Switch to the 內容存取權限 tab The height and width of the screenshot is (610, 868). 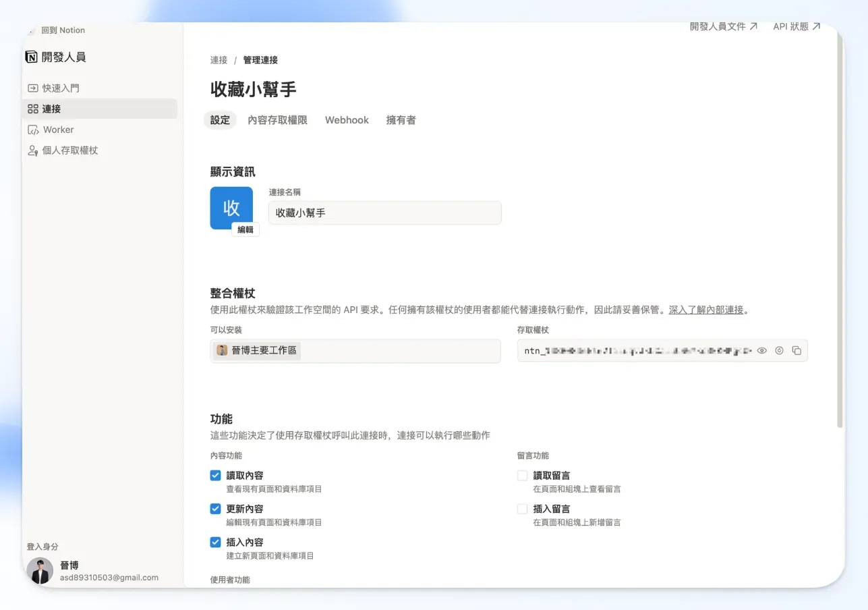tap(277, 120)
